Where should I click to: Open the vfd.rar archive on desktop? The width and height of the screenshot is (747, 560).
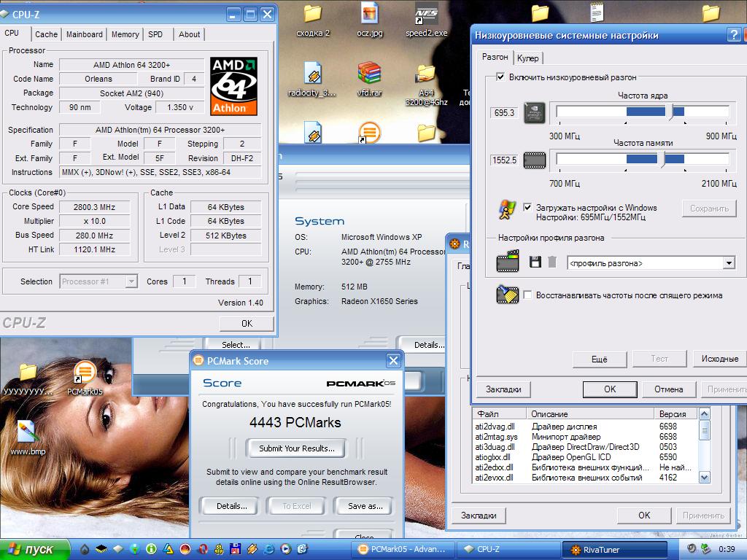370,79
